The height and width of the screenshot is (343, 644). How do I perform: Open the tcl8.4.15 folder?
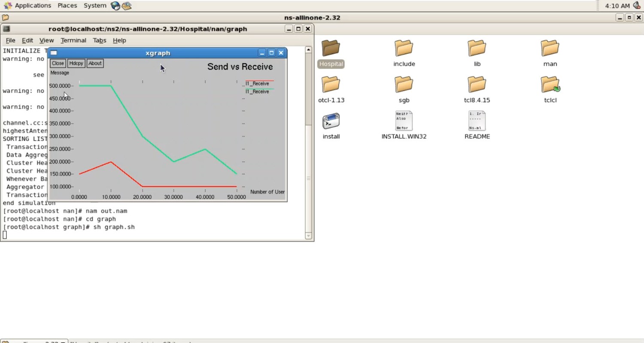tap(477, 85)
